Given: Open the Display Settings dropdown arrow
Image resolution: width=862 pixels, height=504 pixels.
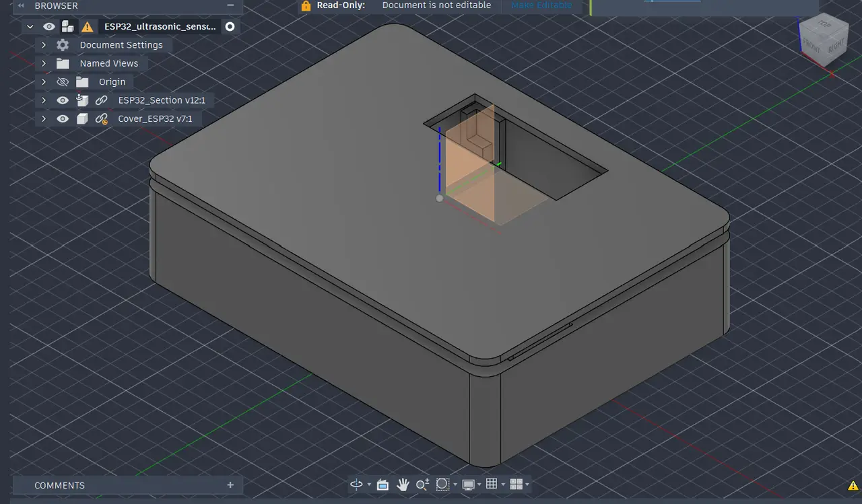Looking at the screenshot, I should [479, 485].
